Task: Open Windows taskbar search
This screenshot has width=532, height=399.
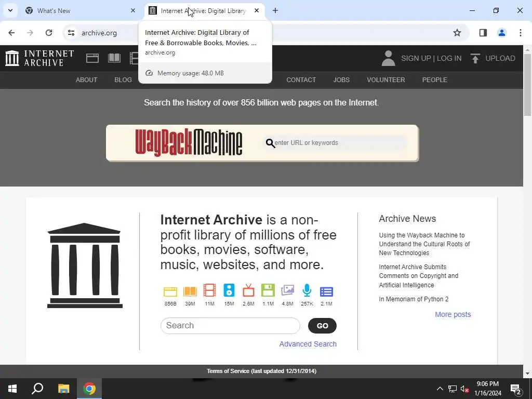Action: coord(37,389)
